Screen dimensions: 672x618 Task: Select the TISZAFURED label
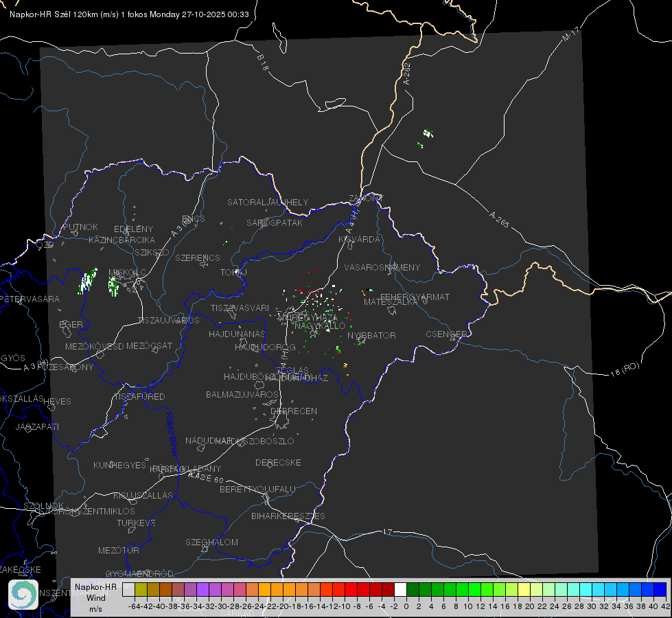coord(139,396)
